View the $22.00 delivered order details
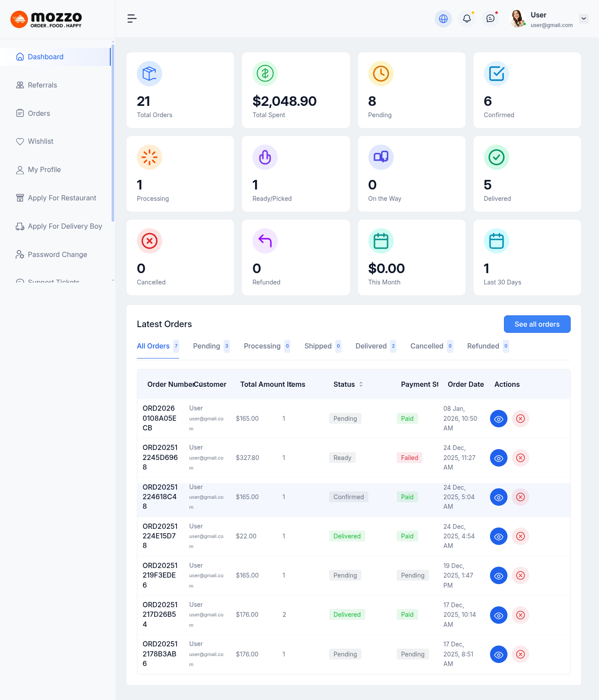This screenshot has width=599, height=700. tap(498, 536)
